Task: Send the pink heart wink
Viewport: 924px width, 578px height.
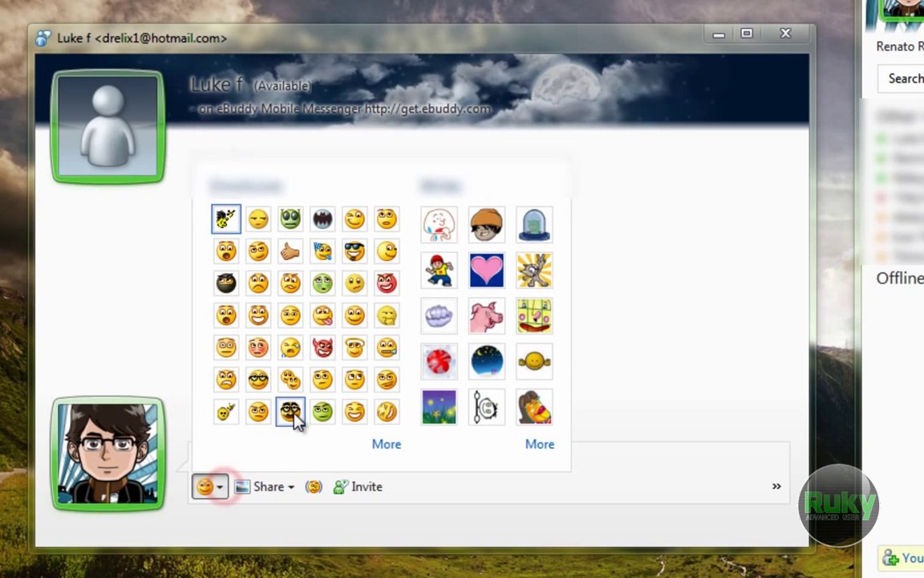Action: (486, 270)
